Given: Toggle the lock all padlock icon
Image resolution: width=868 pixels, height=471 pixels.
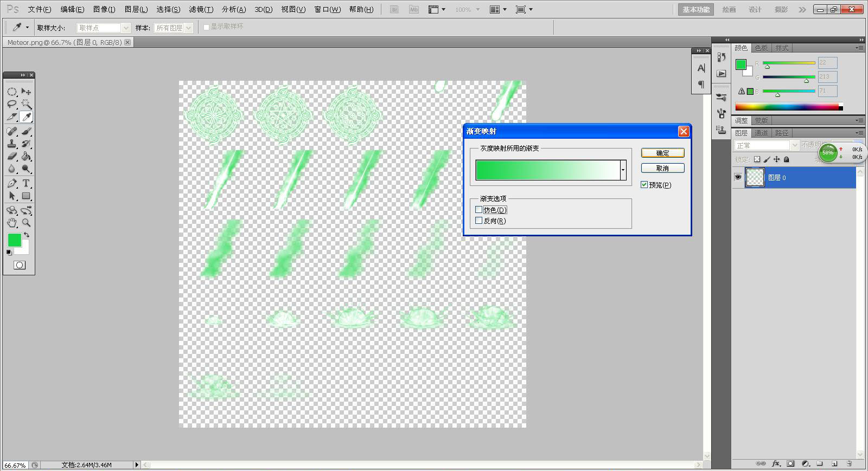Looking at the screenshot, I should (x=787, y=159).
